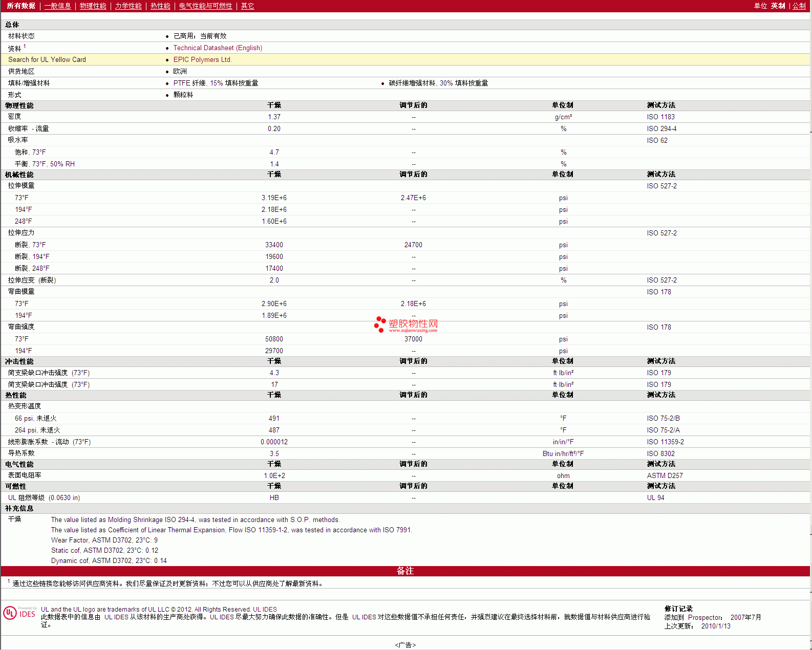
Task: Show the 其它 tab
Action: 247,6
